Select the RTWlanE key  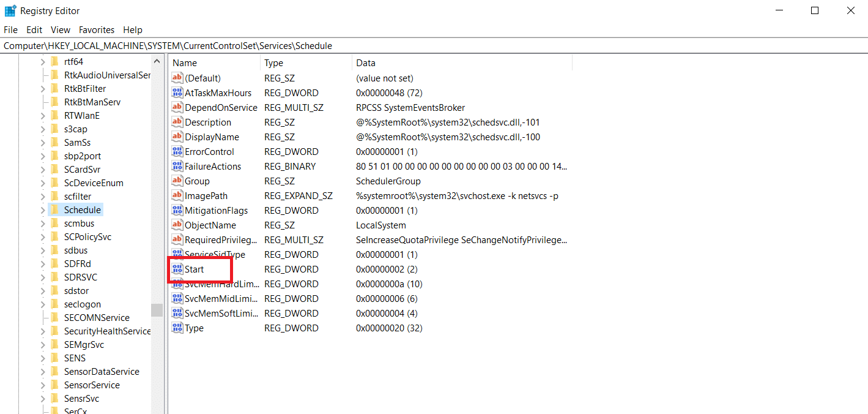point(82,116)
